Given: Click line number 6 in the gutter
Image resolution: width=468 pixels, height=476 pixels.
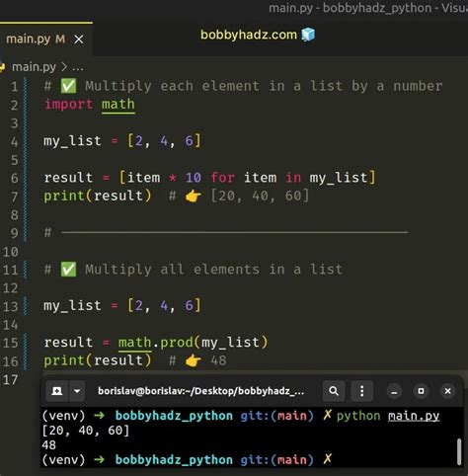Looking at the screenshot, I should tap(15, 178).
